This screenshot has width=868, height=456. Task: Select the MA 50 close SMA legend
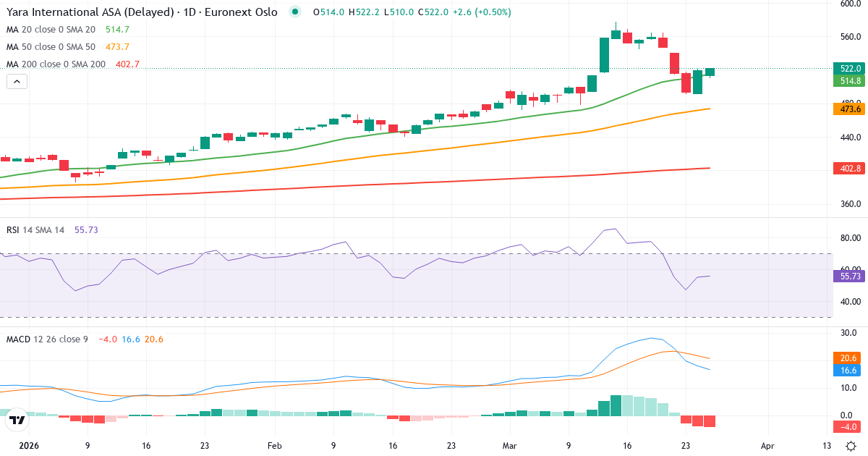[51, 46]
